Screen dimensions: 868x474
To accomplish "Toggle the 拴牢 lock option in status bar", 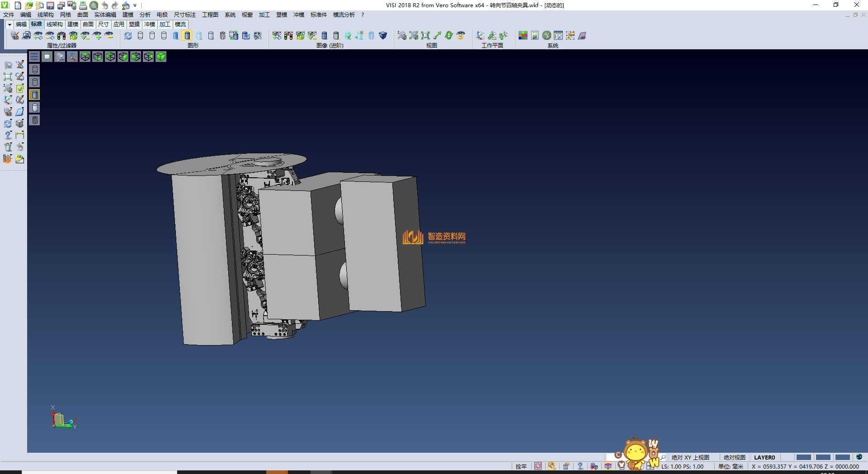I will [x=521, y=466].
